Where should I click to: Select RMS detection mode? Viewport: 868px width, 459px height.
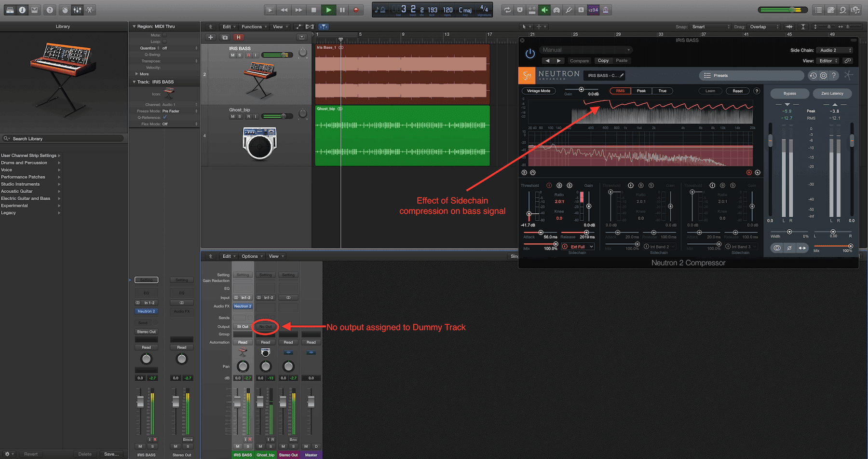coord(620,91)
